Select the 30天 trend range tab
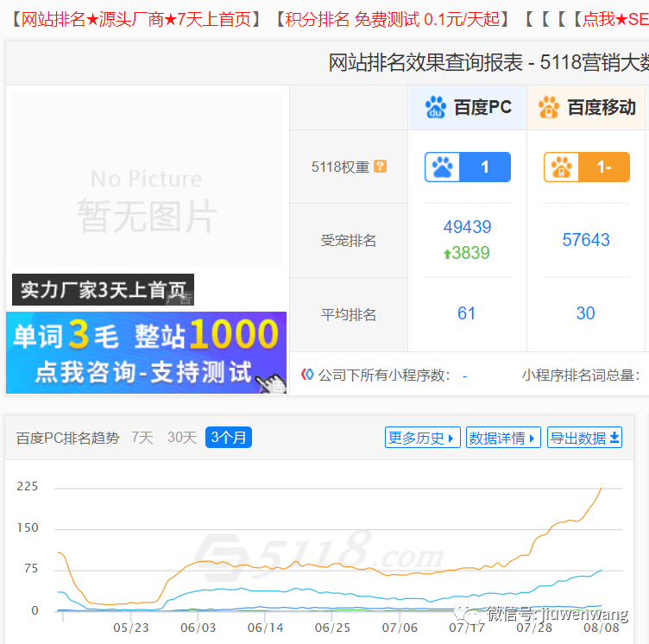 (182, 438)
